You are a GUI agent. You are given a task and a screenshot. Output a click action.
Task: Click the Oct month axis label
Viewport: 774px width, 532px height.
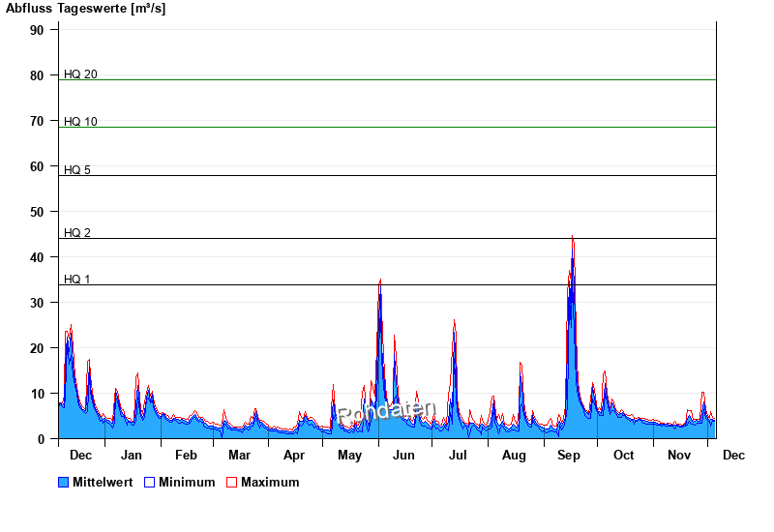pos(624,456)
